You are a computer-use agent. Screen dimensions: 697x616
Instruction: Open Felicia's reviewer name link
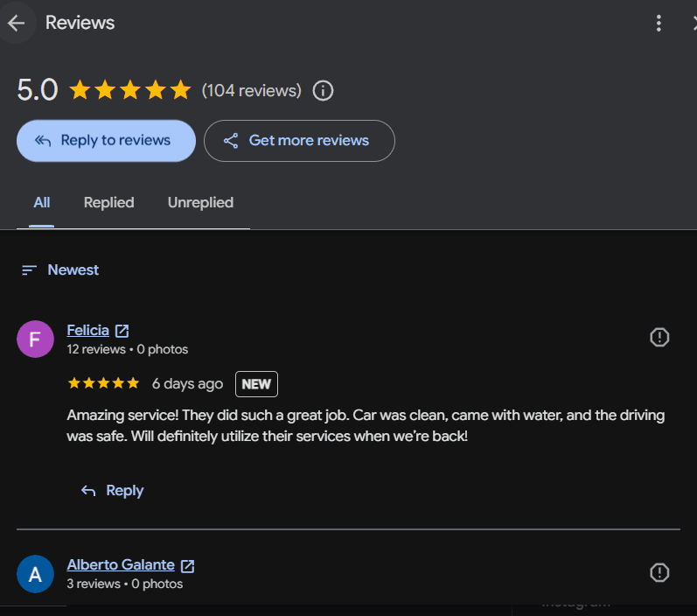[88, 331]
